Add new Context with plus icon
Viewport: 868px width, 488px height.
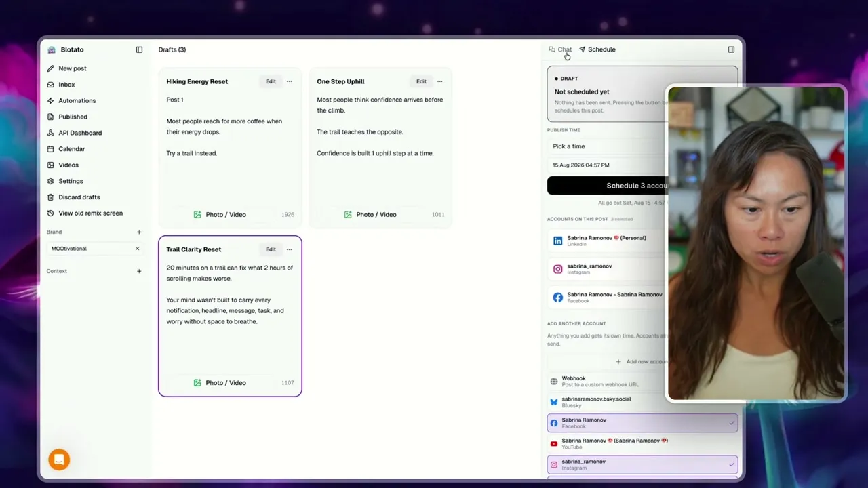coord(139,271)
